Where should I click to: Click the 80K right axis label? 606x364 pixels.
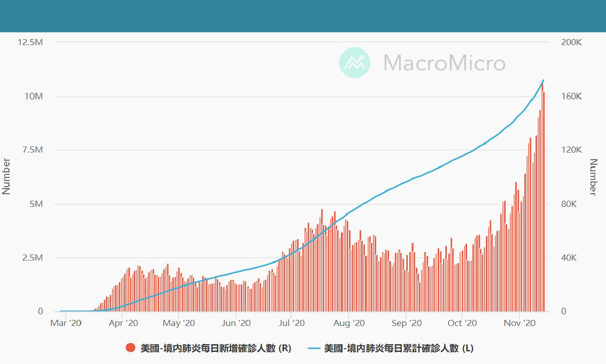click(569, 204)
